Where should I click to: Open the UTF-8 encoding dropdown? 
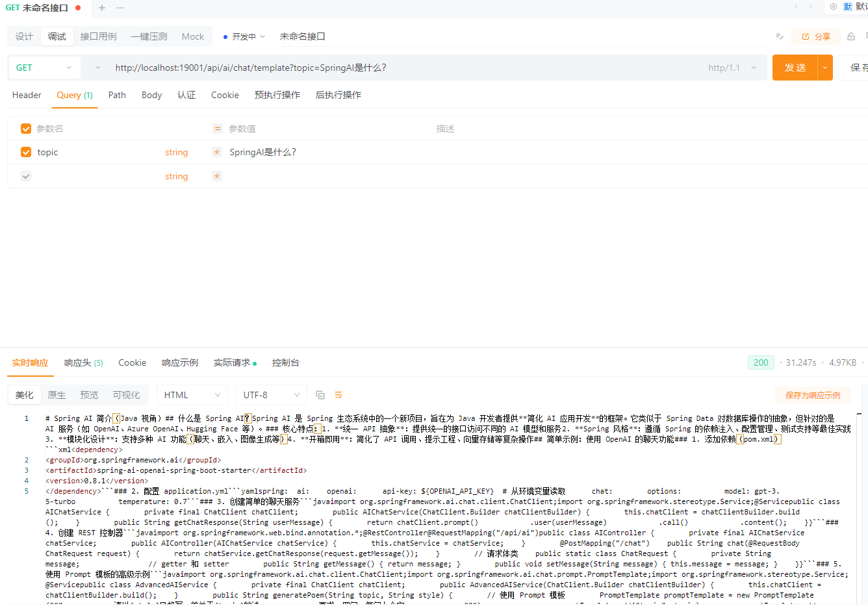coord(271,395)
